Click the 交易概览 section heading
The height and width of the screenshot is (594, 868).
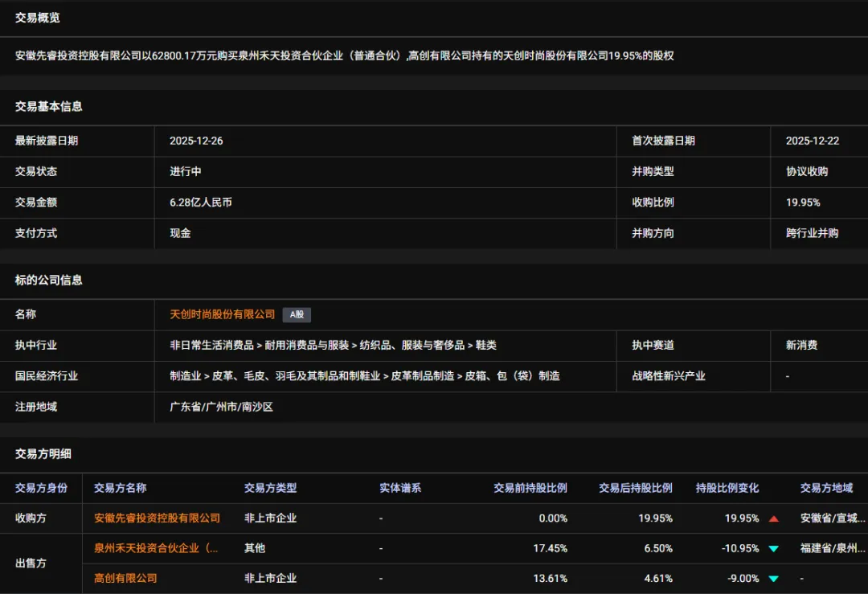point(38,18)
